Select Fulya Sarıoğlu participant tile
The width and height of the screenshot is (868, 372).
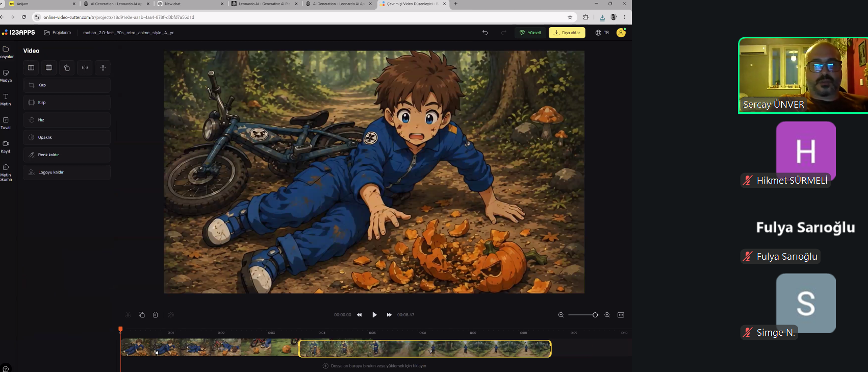point(805,228)
